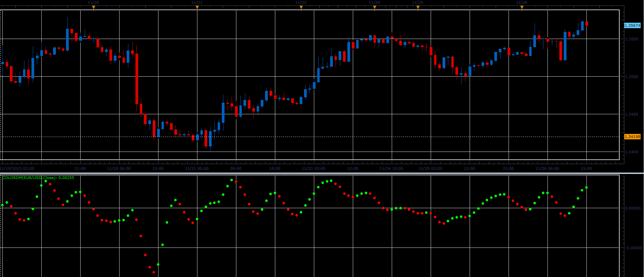644x277 pixels.
Task: Click the 1.3550 price axis label
Action: pyautogui.click(x=631, y=39)
